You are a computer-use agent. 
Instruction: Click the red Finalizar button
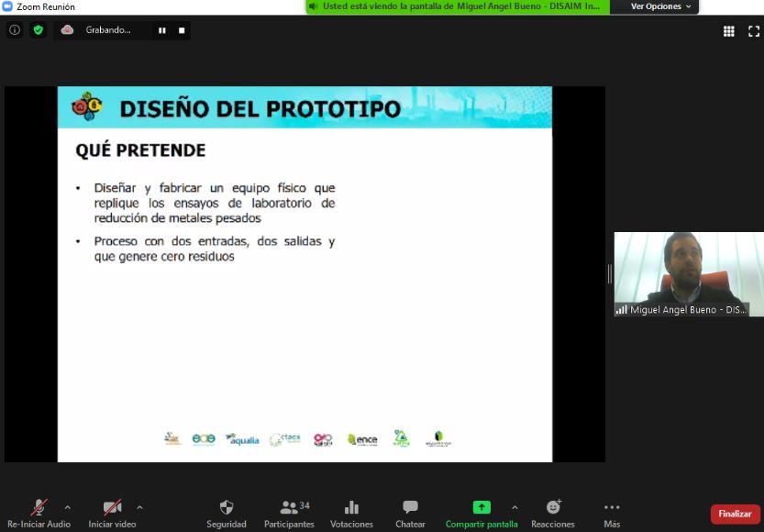(x=735, y=514)
